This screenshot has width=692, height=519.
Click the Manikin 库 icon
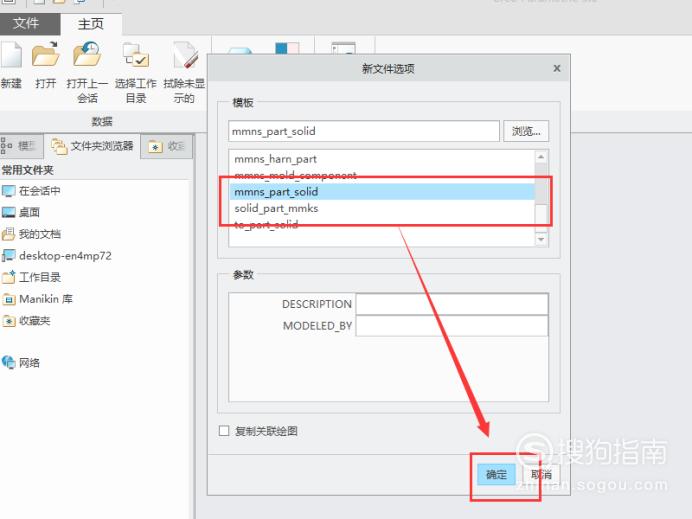click(x=8, y=299)
